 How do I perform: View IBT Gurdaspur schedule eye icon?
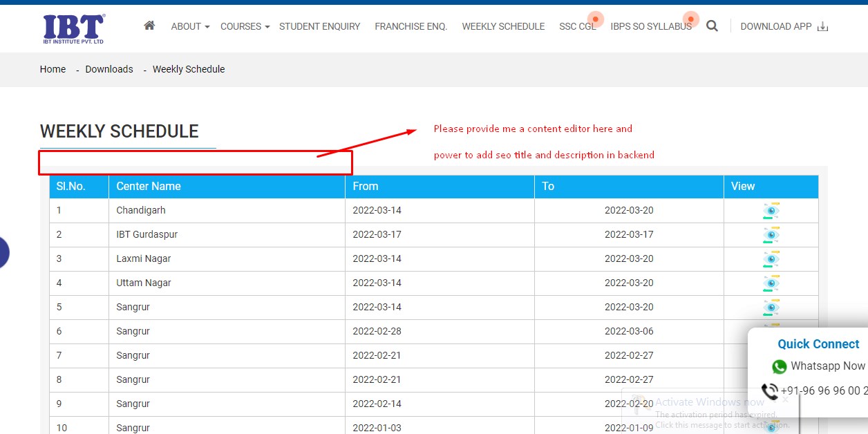771,235
